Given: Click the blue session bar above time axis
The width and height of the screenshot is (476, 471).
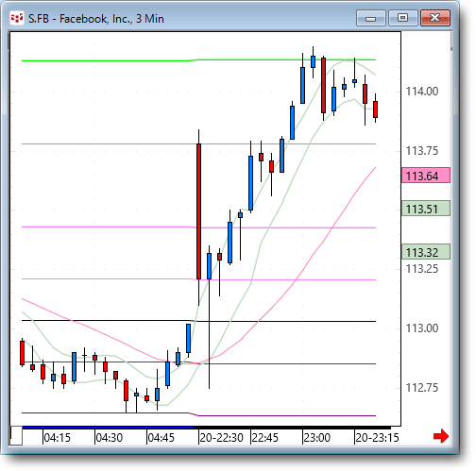Looking at the screenshot, I should 108,428.
